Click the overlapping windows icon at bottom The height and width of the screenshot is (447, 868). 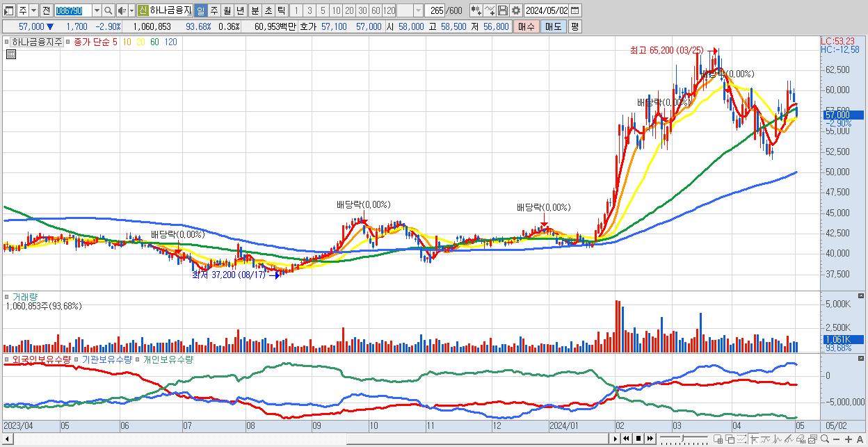[730, 439]
